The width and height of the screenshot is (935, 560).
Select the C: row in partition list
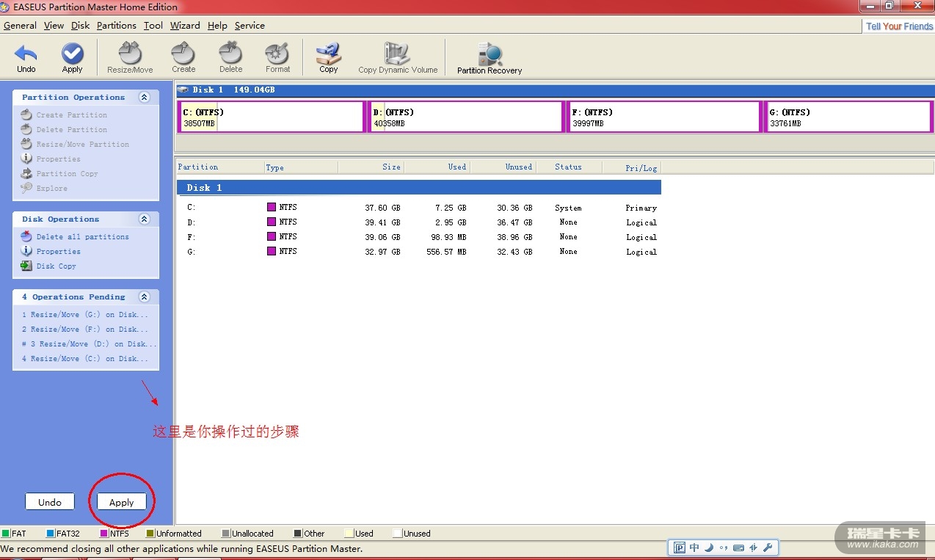tap(419, 208)
